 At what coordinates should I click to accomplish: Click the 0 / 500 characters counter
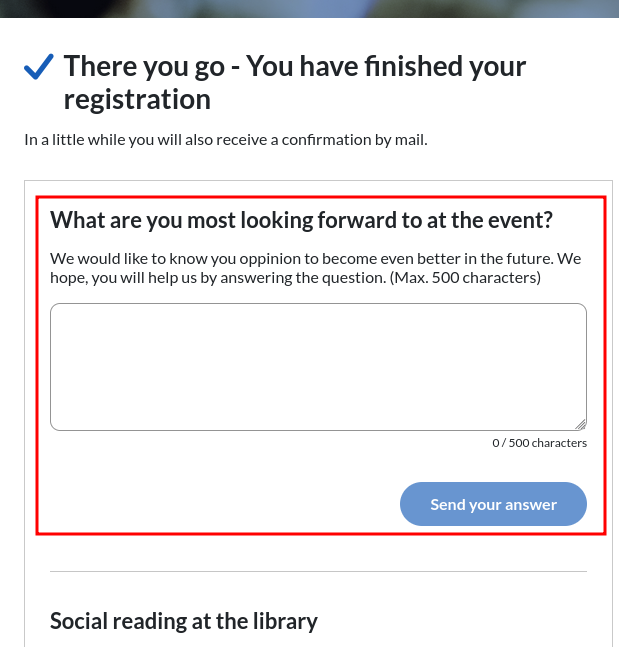pos(539,443)
